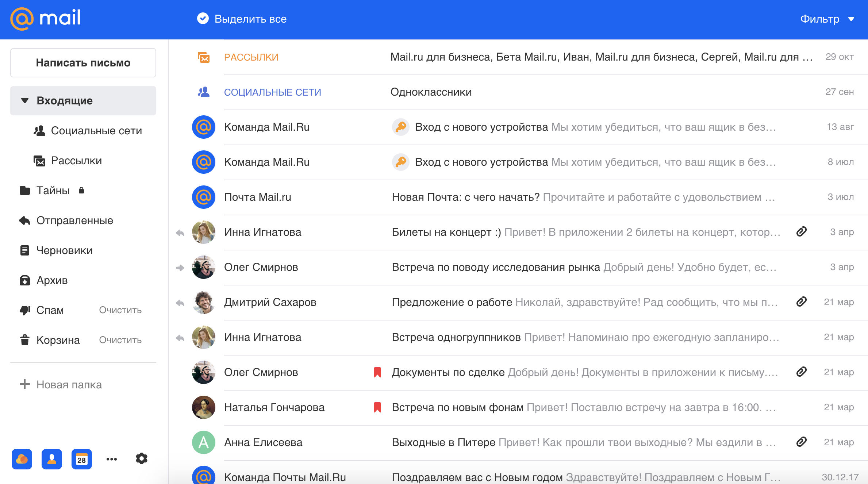Click the three-dots more apps icon
Image resolution: width=868 pixels, height=484 pixels.
pyautogui.click(x=112, y=459)
